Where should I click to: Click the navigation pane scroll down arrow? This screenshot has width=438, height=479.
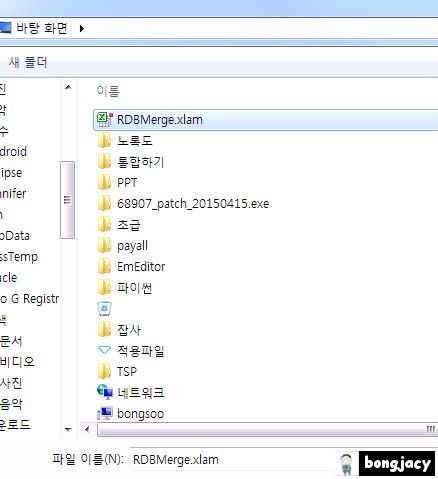point(68,429)
